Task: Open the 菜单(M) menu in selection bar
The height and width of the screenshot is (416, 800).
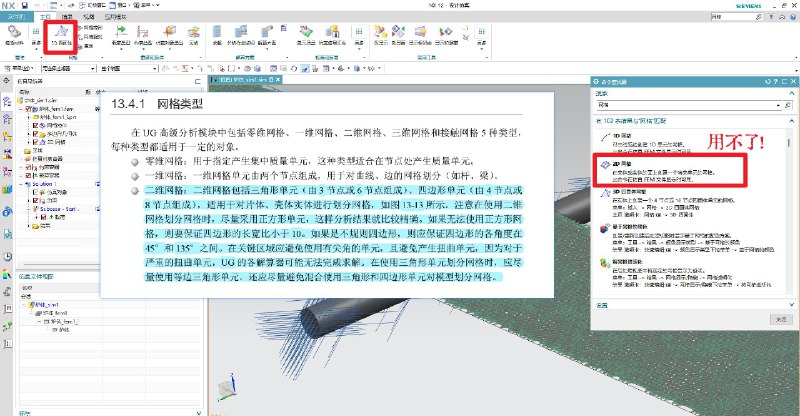Action: 19,68
